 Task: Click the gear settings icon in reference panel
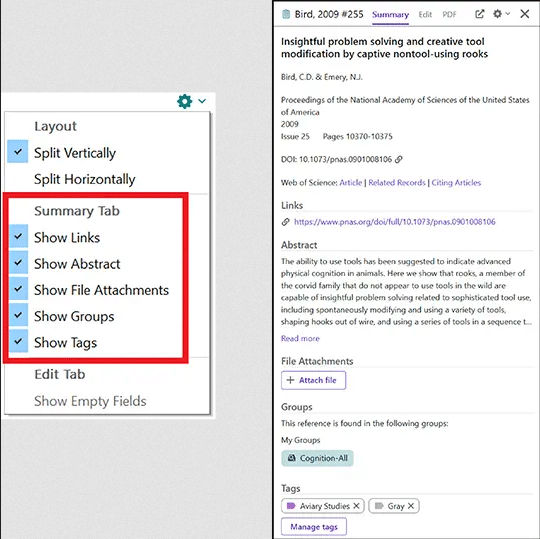pyautogui.click(x=498, y=14)
